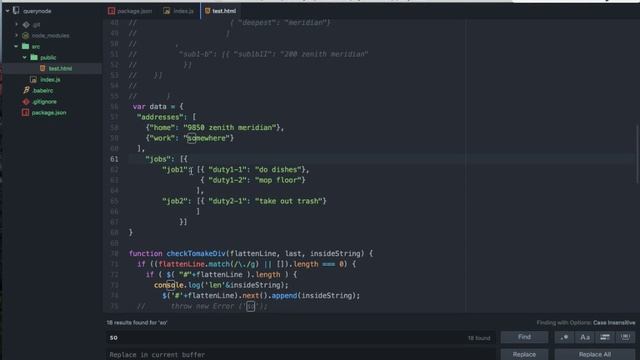Image resolution: width=640 pixels, height=360 pixels.
Task: Click the test.html file icon in tree
Action: tap(43, 68)
